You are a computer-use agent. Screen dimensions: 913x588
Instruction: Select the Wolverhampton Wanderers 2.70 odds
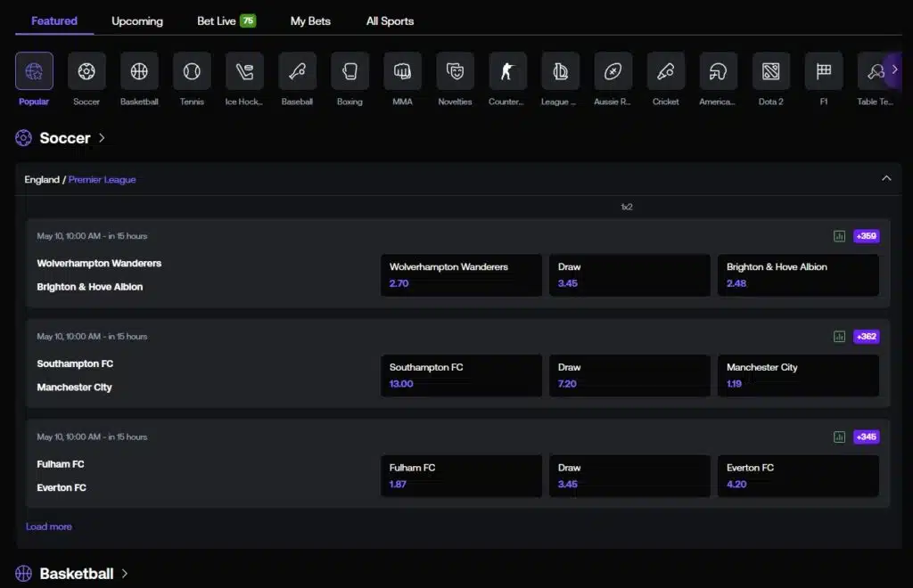coord(461,275)
